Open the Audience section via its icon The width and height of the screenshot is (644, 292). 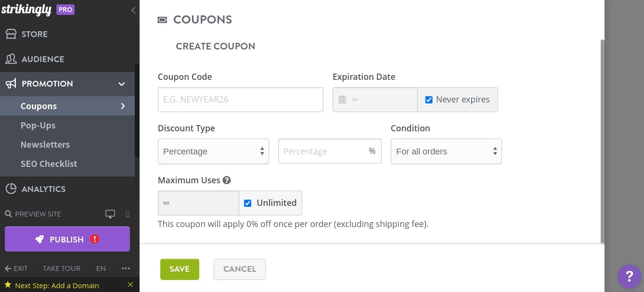pyautogui.click(x=11, y=59)
